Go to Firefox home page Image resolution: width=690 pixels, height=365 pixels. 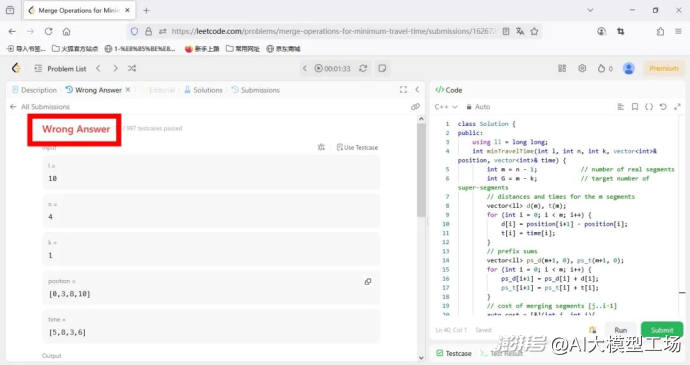tap(66, 31)
